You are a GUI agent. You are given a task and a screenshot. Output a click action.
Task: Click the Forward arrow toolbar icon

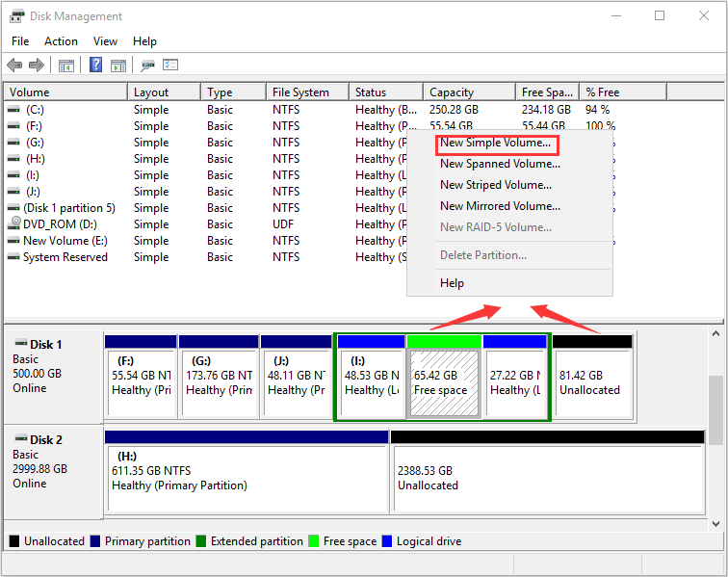tap(37, 66)
